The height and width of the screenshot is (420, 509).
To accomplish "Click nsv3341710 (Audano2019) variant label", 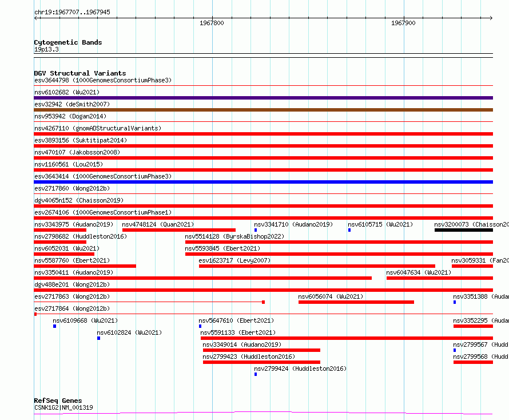I will [x=293, y=224].
